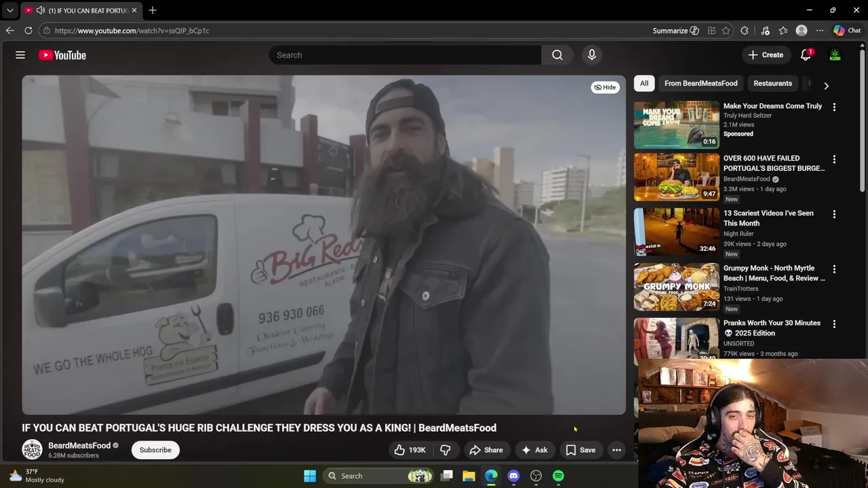Open options for Make Your Dreams Come Truly ad
Viewport: 868px width, 488px height.
click(x=834, y=107)
